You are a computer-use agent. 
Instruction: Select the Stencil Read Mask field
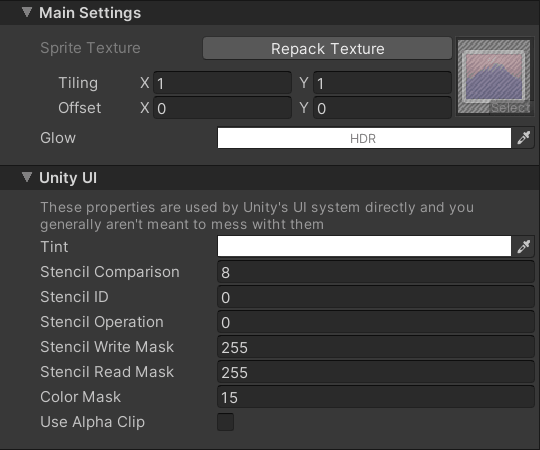coord(376,372)
